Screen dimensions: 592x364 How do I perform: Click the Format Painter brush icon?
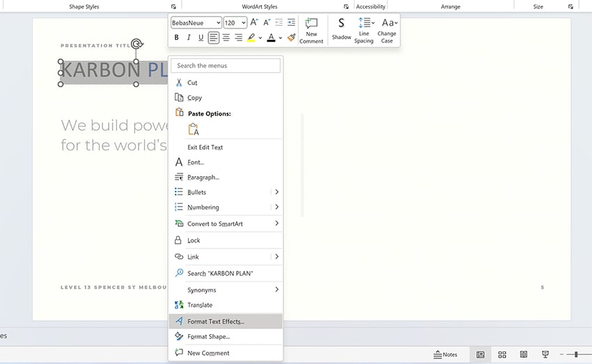coord(291,38)
